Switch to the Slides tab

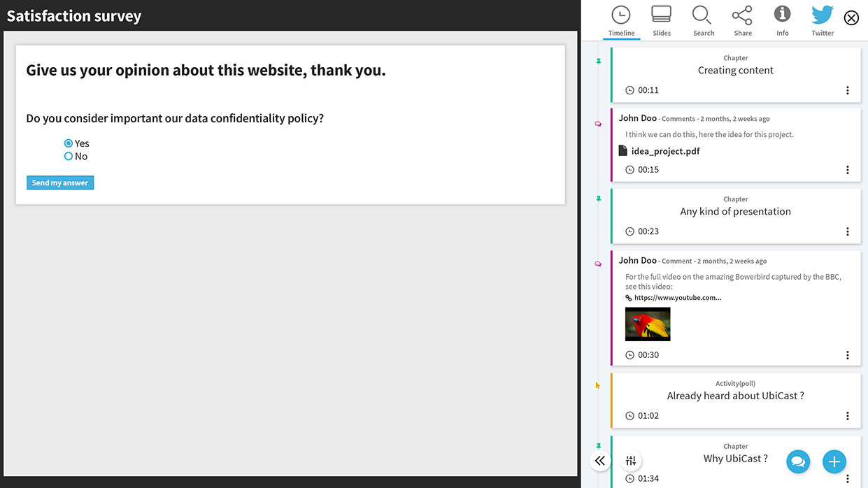coord(661,21)
